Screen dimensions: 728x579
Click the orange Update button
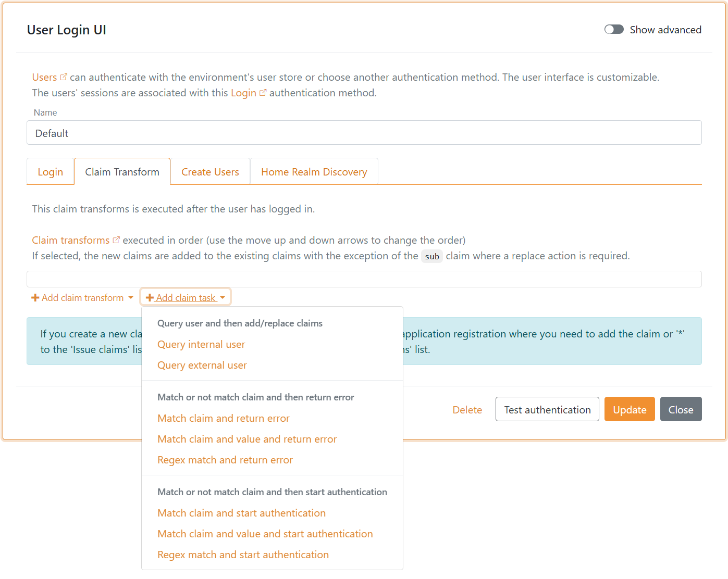click(x=630, y=410)
